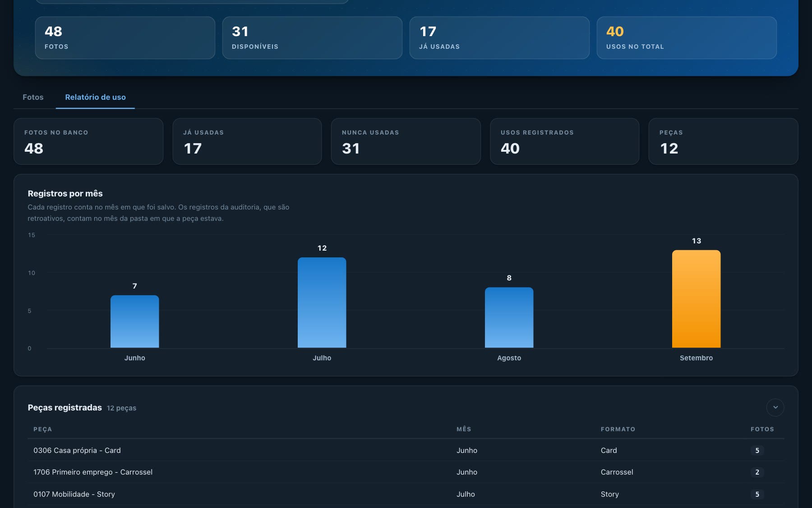
Task: Click the "Story" format cell
Action: click(x=610, y=494)
